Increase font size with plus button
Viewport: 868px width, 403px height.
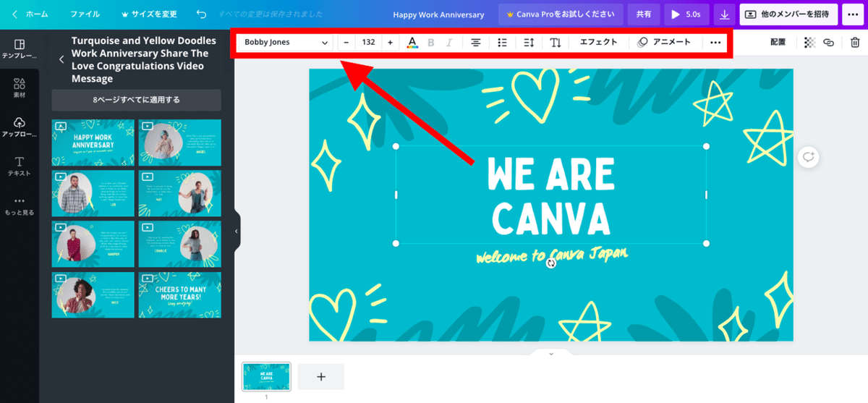390,43
